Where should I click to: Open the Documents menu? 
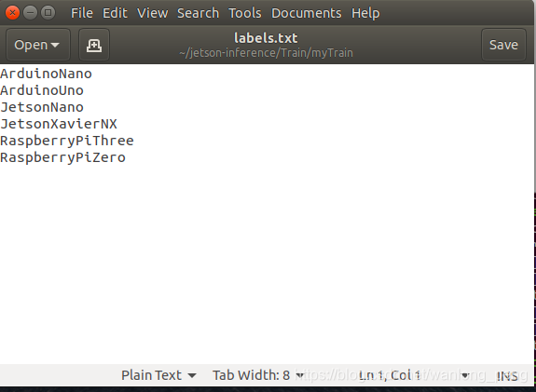click(x=307, y=13)
